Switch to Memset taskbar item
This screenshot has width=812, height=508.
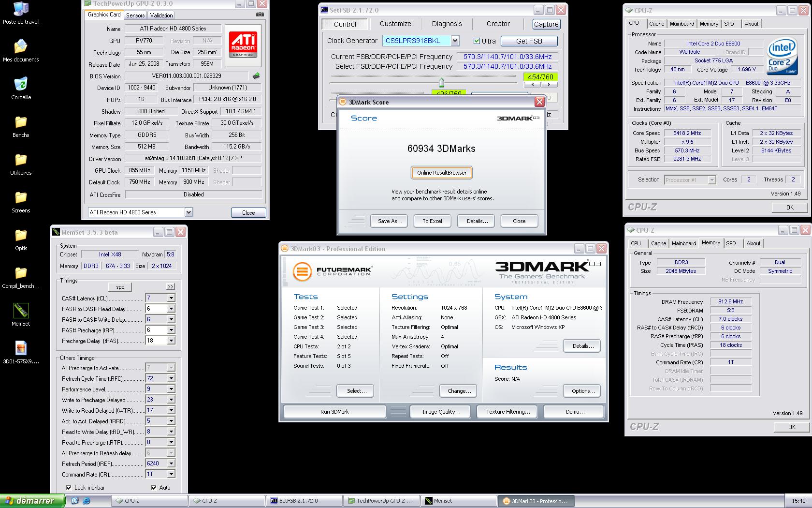(459, 501)
